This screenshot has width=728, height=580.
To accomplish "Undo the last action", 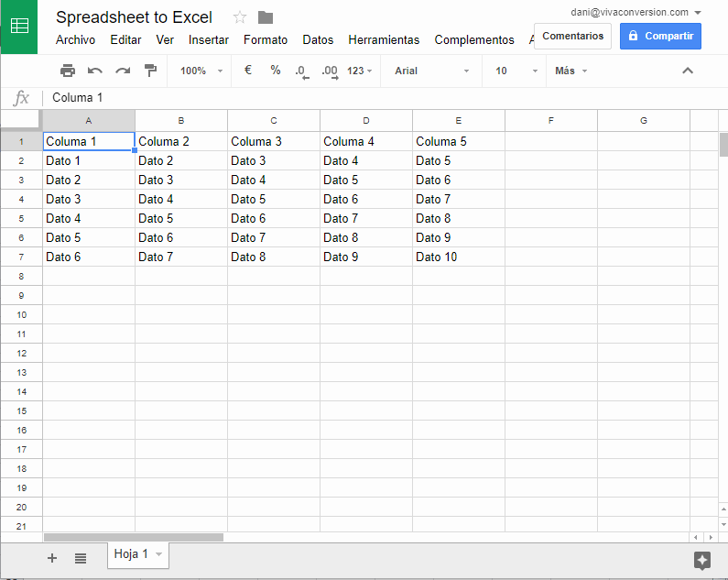I will click(94, 71).
